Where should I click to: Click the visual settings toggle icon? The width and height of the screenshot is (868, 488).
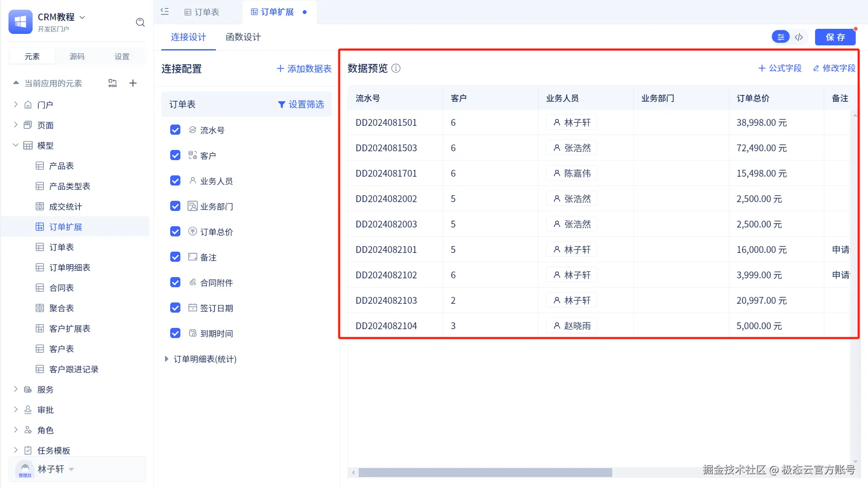click(x=781, y=37)
